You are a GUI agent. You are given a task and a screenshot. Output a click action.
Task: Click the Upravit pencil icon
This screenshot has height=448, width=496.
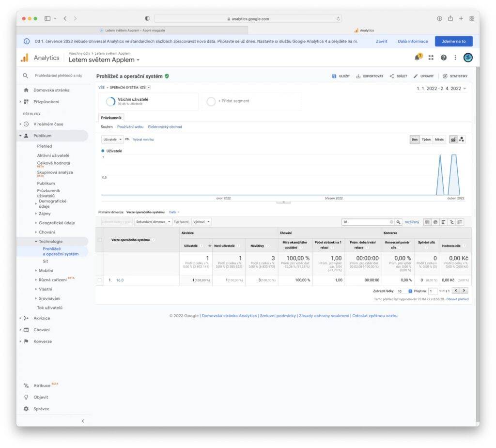416,76
